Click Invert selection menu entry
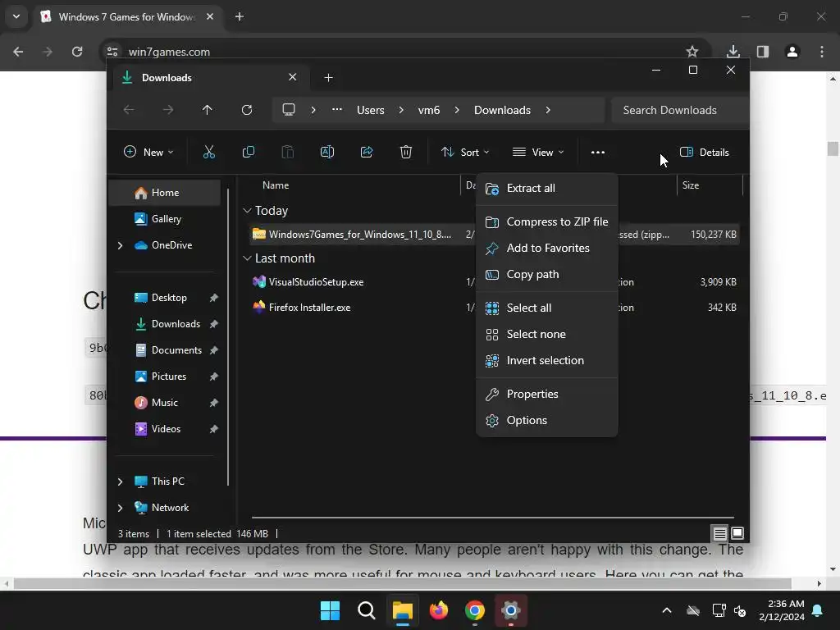Viewport: 840px width, 630px height. (546, 361)
